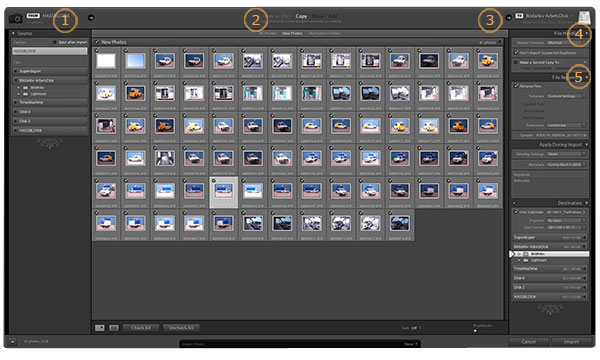Switch to loupe view

[x=114, y=328]
